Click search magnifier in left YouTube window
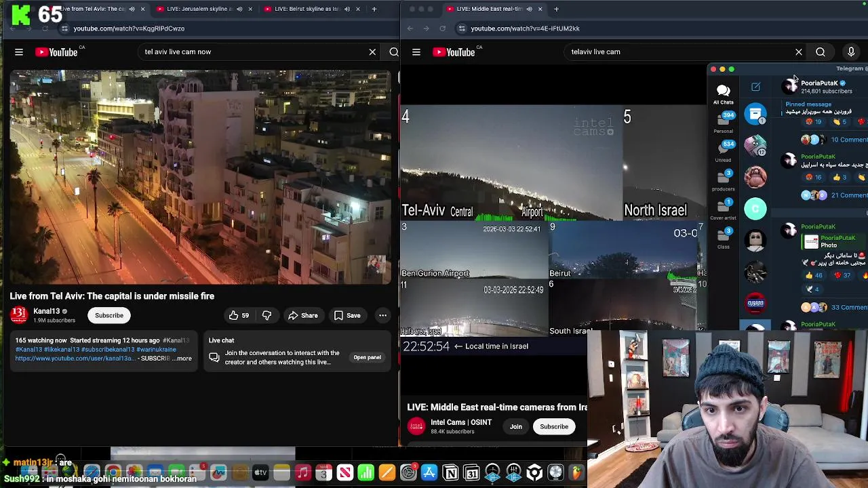Screen dimensions: 868x488 coord(394,52)
